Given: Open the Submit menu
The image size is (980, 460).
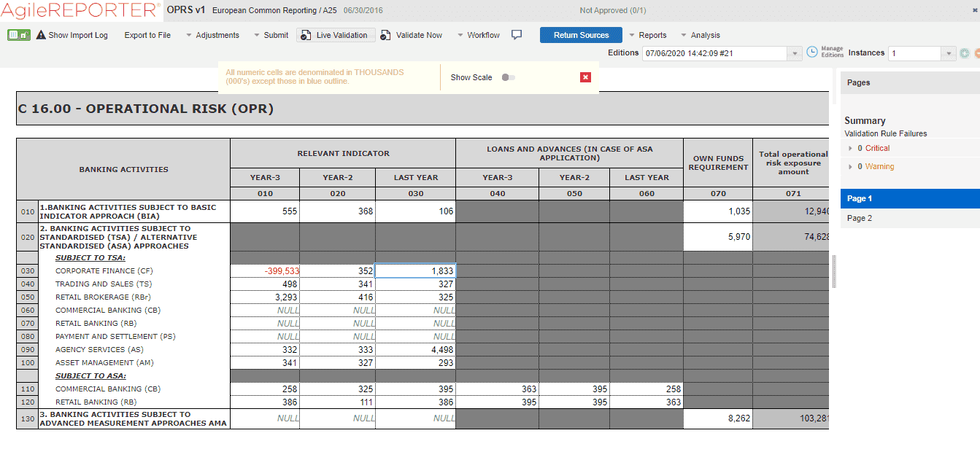Looking at the screenshot, I should (x=271, y=35).
